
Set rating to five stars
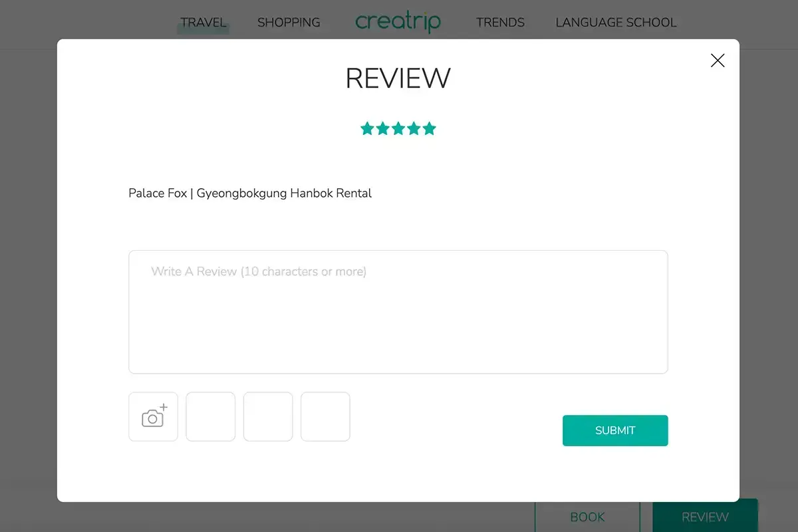coord(430,128)
